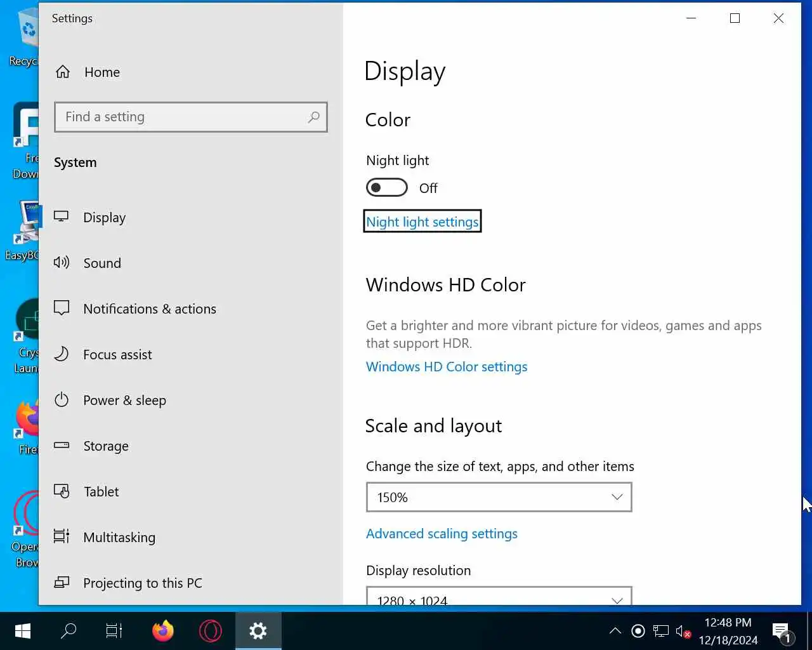Click the Settings gear taskbar button

click(258, 631)
